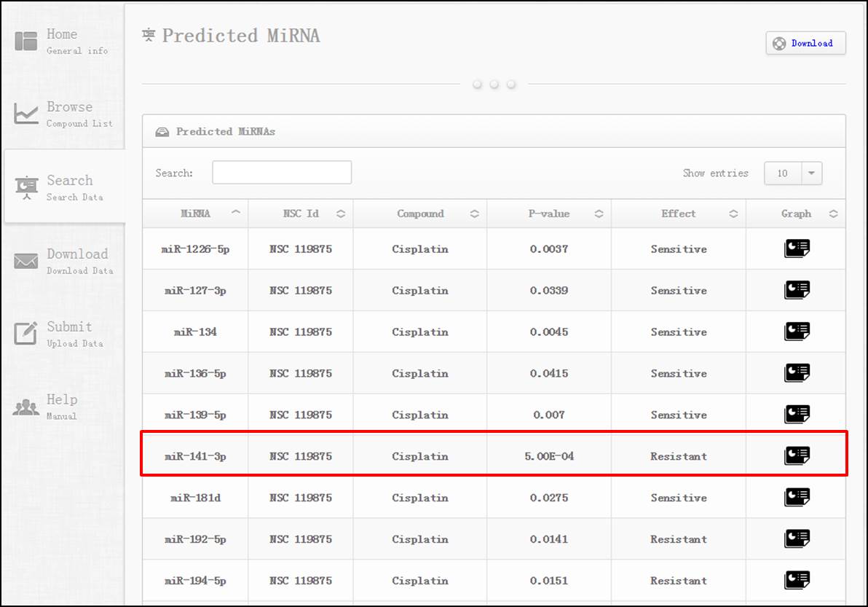The width and height of the screenshot is (868, 607).
Task: Sort table by Graph column
Action: tap(833, 214)
